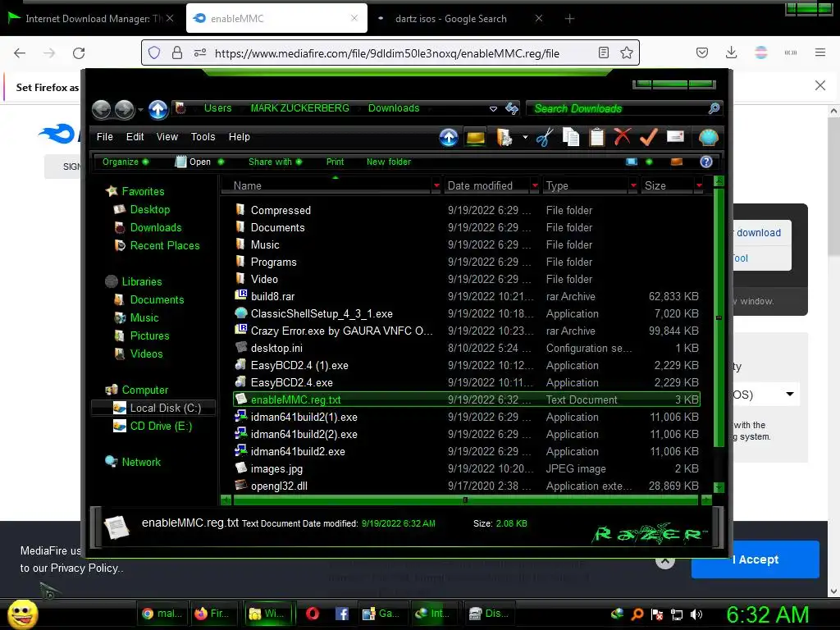This screenshot has height=630, width=840.
Task: Click the folder options icon in the toolbar
Action: (x=504, y=138)
